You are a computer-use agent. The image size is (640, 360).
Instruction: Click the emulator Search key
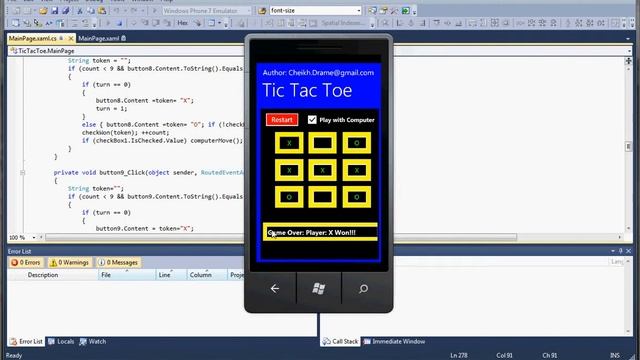click(x=363, y=289)
